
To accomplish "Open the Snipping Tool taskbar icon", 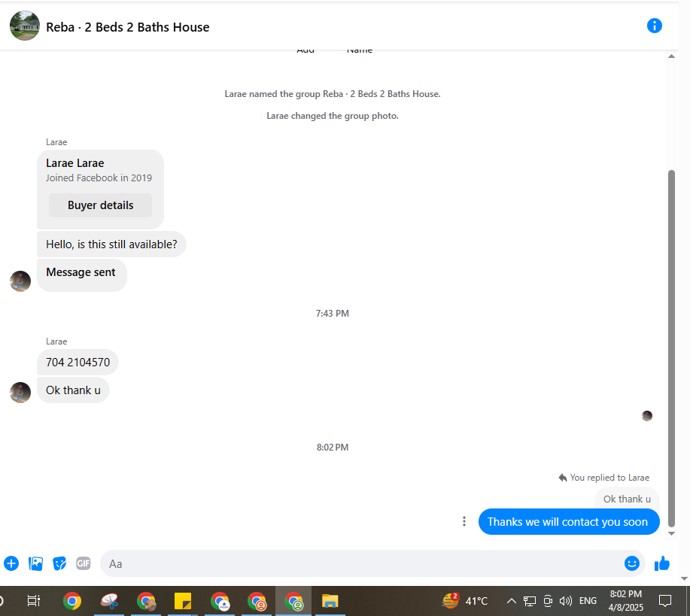I will (109, 601).
